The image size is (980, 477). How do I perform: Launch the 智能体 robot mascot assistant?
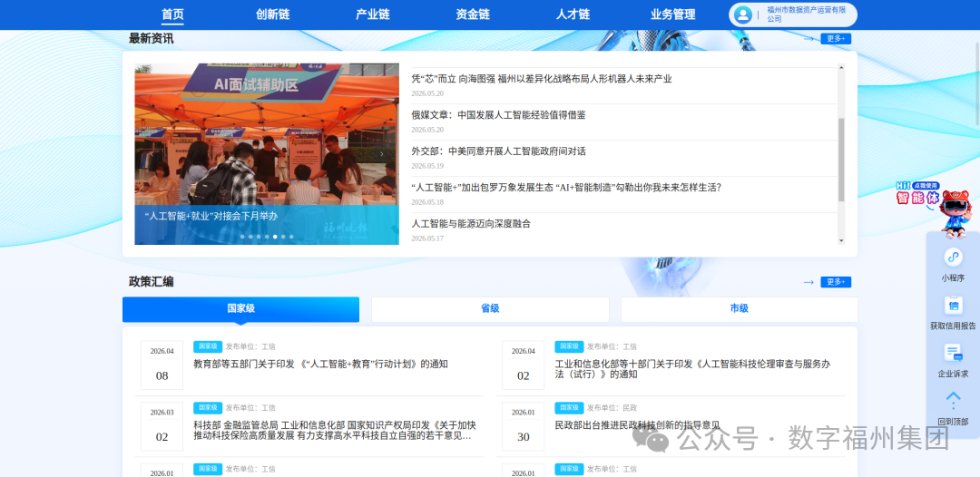pos(954,212)
